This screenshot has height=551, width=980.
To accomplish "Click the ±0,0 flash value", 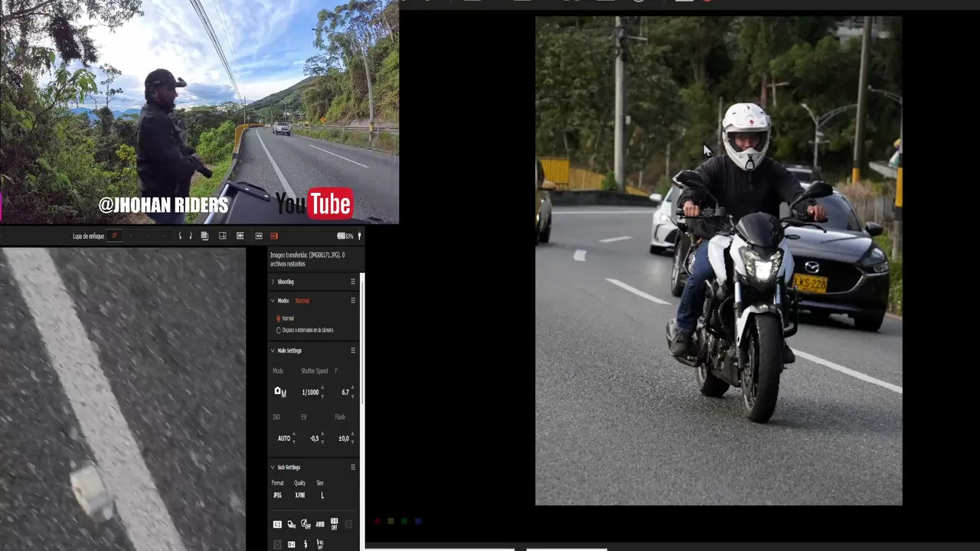I will (344, 439).
